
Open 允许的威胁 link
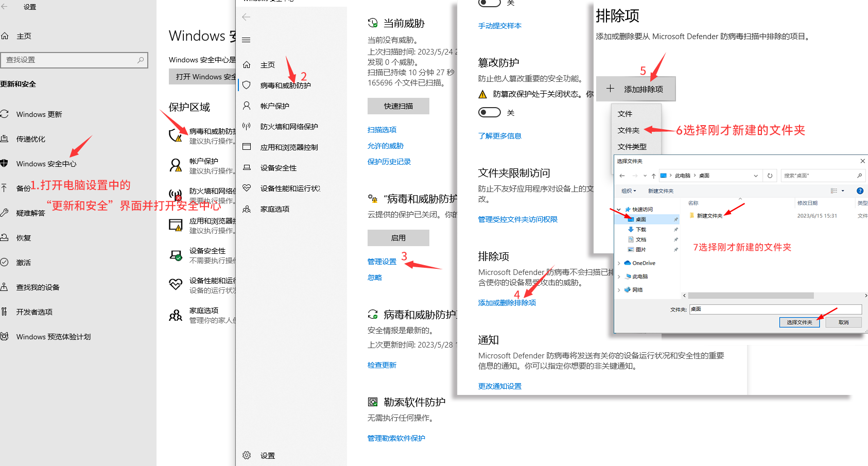pyautogui.click(x=386, y=146)
